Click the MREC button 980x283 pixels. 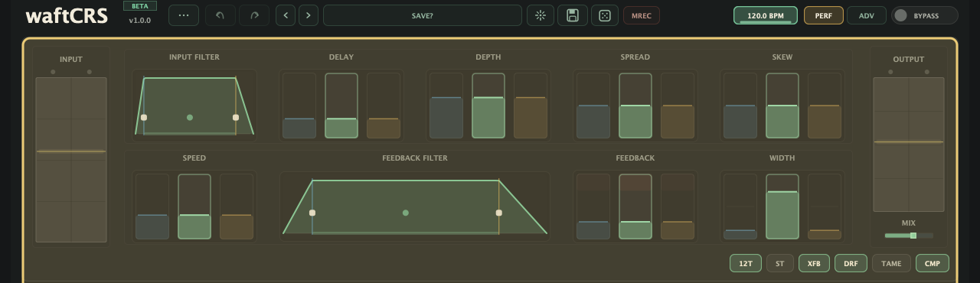[642, 15]
